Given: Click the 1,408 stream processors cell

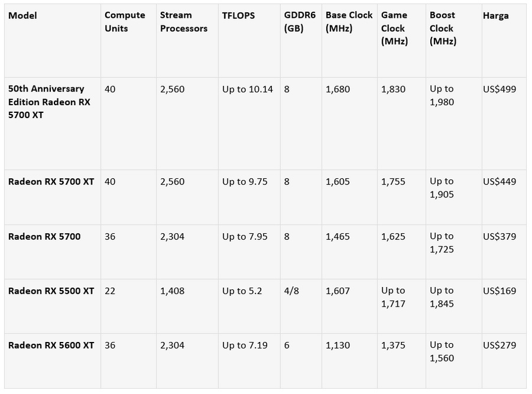Looking at the screenshot, I should click(x=172, y=291).
